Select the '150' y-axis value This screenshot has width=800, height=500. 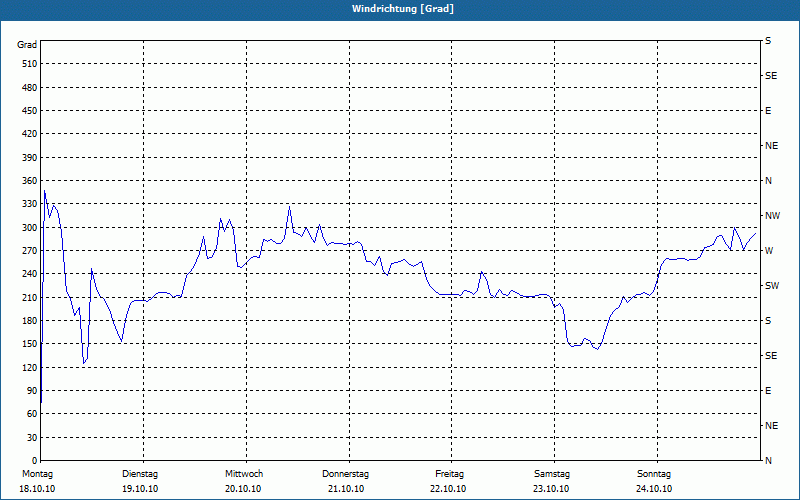[x=30, y=344]
